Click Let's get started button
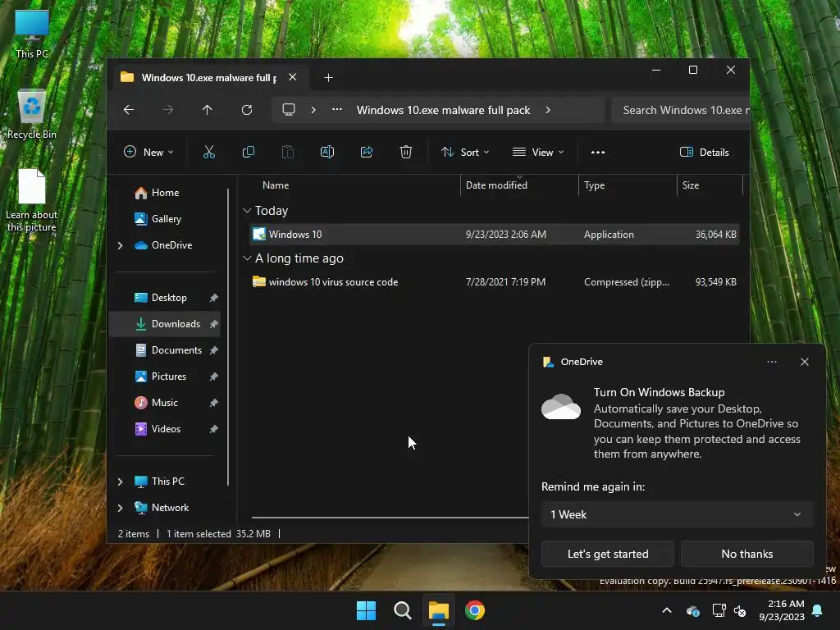 pyautogui.click(x=608, y=554)
